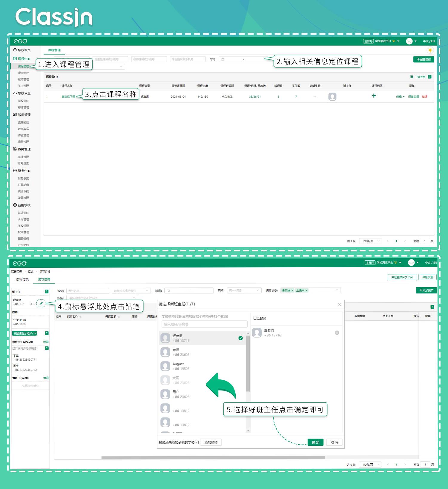Click the red 结课 link
The height and width of the screenshot is (489, 448).
425,97
